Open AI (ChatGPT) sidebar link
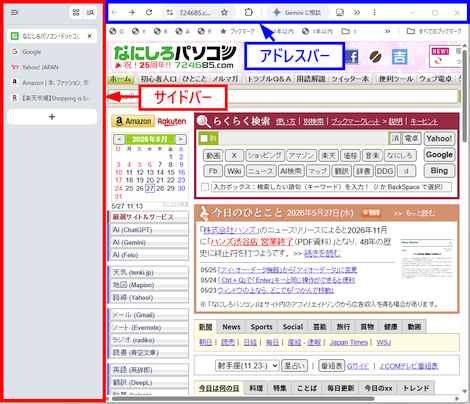 coord(149,230)
